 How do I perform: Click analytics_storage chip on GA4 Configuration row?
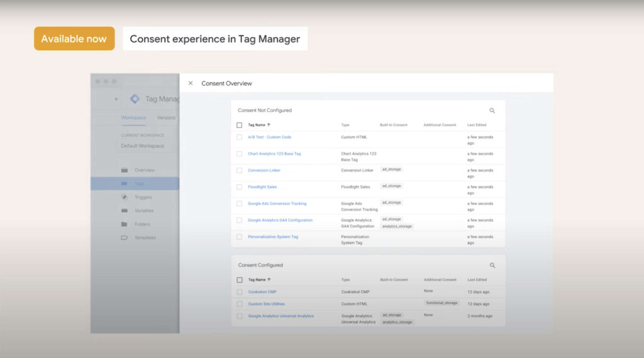[397, 226]
